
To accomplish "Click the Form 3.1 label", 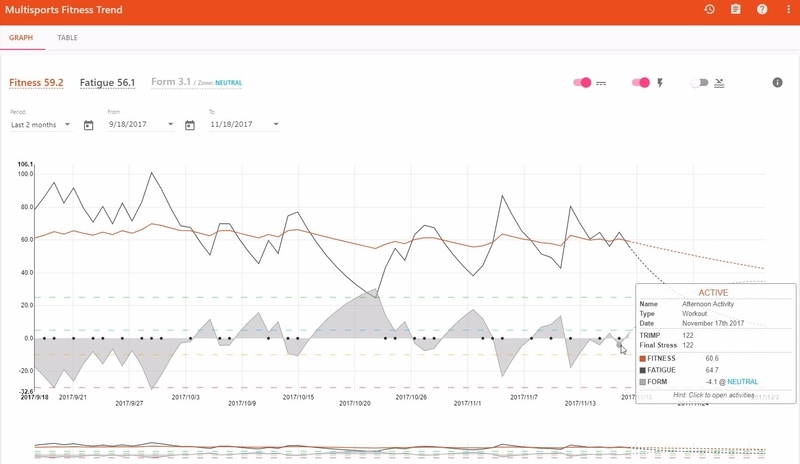I will [x=171, y=82].
